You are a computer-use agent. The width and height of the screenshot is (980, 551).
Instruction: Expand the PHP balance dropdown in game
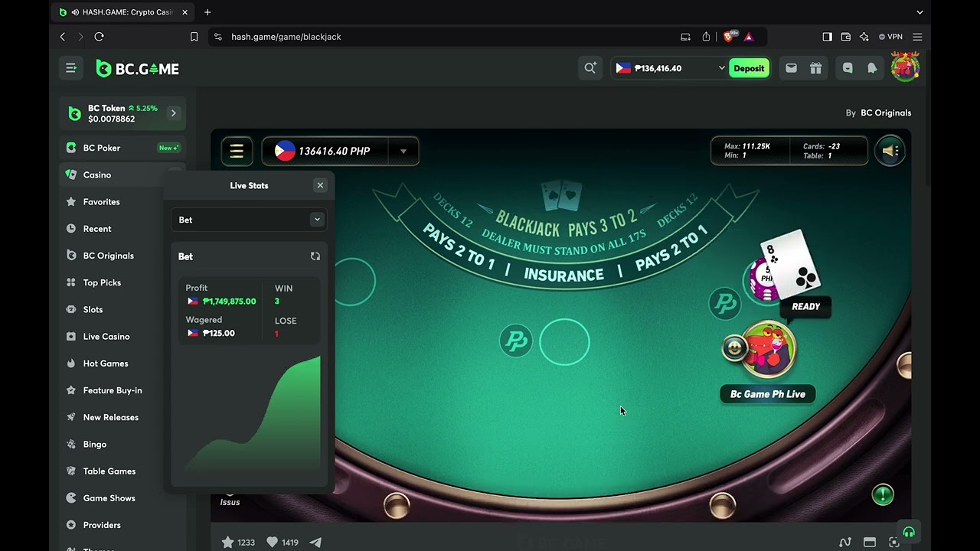point(403,152)
